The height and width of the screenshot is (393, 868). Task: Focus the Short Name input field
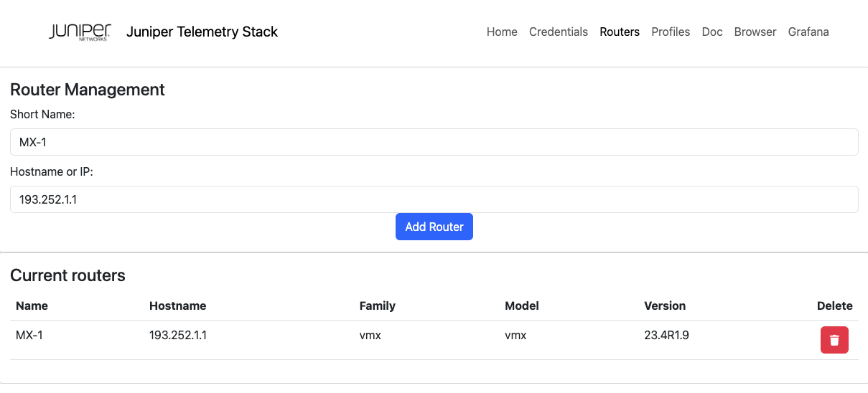434,142
